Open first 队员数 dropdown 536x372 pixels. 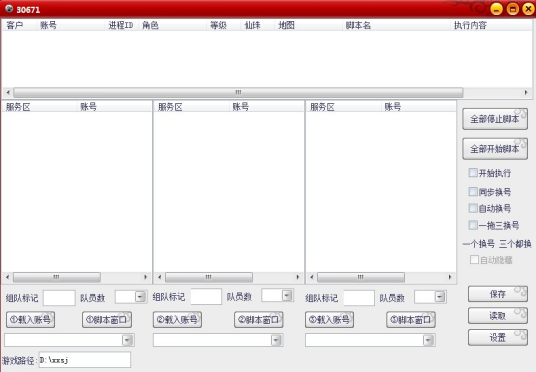(x=140, y=296)
